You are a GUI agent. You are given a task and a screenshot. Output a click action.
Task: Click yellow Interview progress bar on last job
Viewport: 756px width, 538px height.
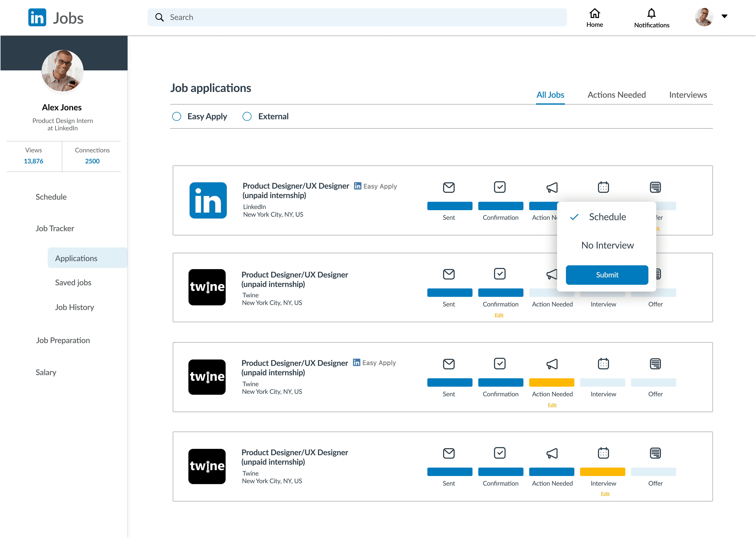click(x=602, y=472)
